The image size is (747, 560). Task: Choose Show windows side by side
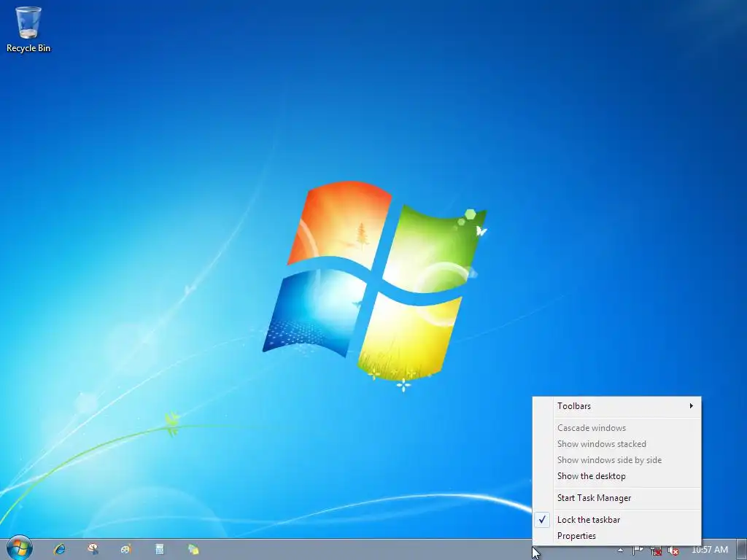pos(616,460)
